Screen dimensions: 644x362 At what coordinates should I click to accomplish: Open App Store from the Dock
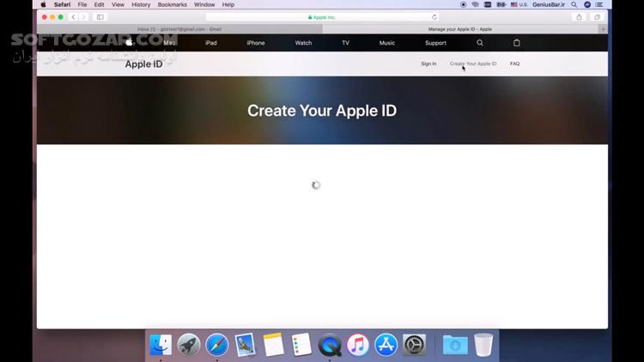click(x=386, y=345)
